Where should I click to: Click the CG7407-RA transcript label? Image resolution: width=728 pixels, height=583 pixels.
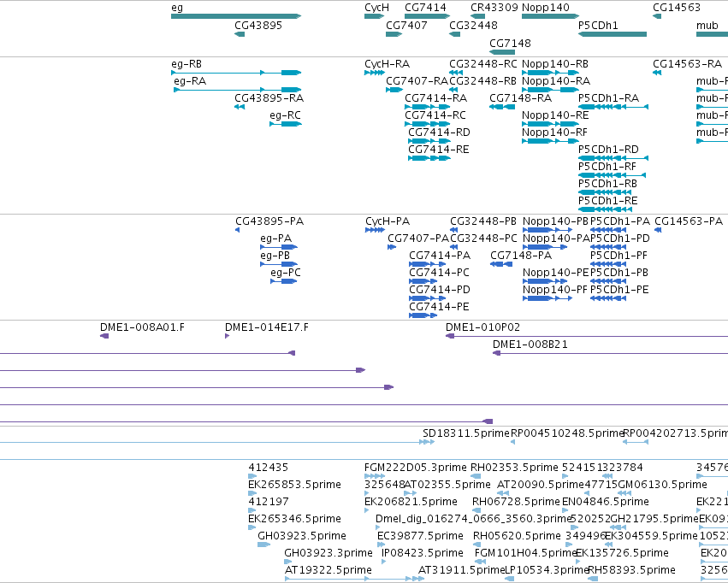coord(417,81)
